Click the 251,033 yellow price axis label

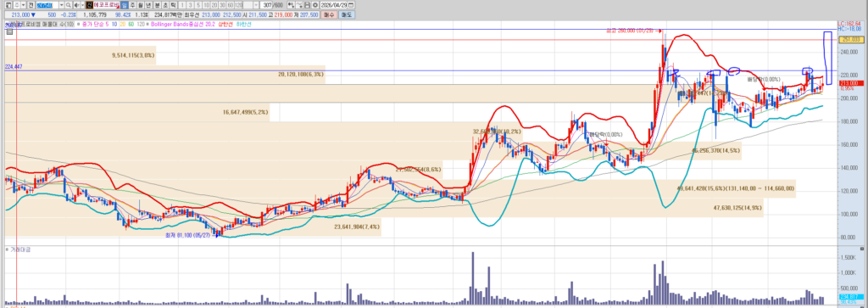coord(851,39)
